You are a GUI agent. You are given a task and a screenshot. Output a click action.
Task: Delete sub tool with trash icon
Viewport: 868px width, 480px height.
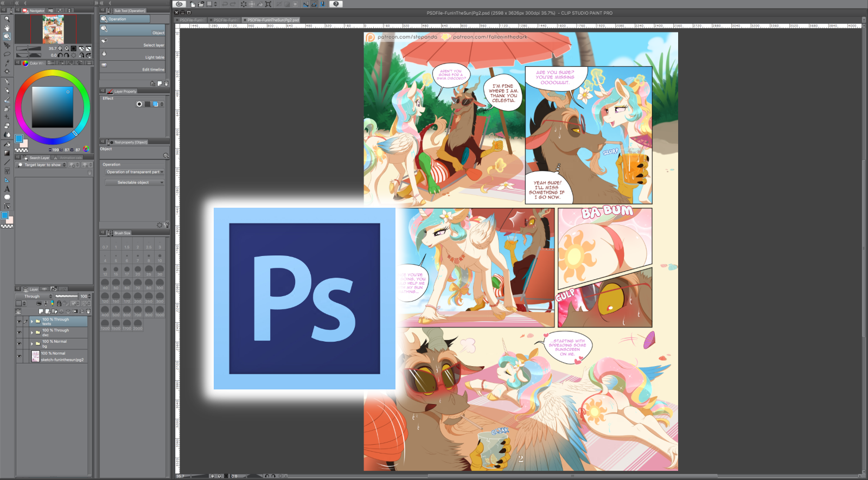(166, 84)
